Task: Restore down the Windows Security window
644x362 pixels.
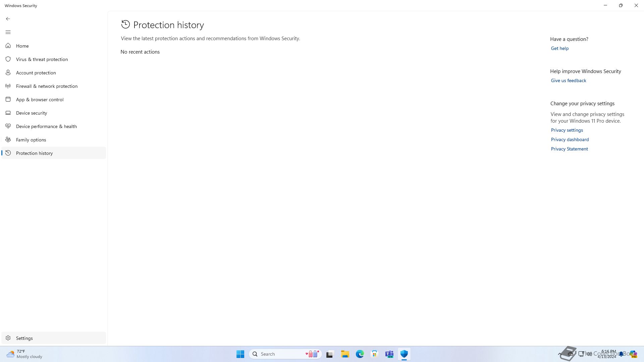Action: (x=621, y=5)
